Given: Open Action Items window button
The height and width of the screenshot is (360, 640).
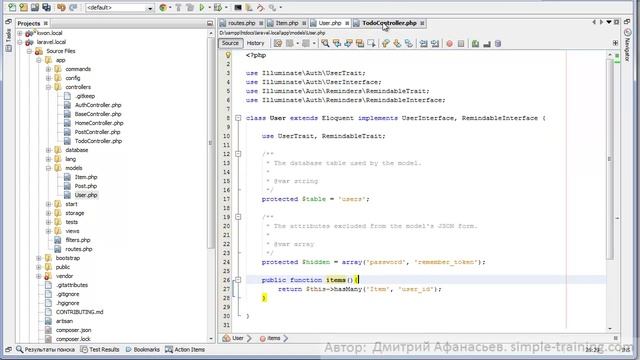Looking at the screenshot, I should tap(185, 350).
